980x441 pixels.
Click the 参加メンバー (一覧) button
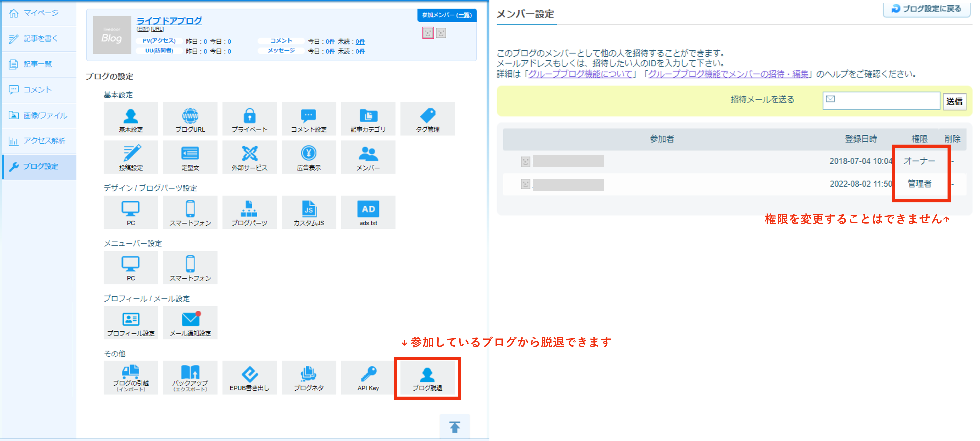447,15
